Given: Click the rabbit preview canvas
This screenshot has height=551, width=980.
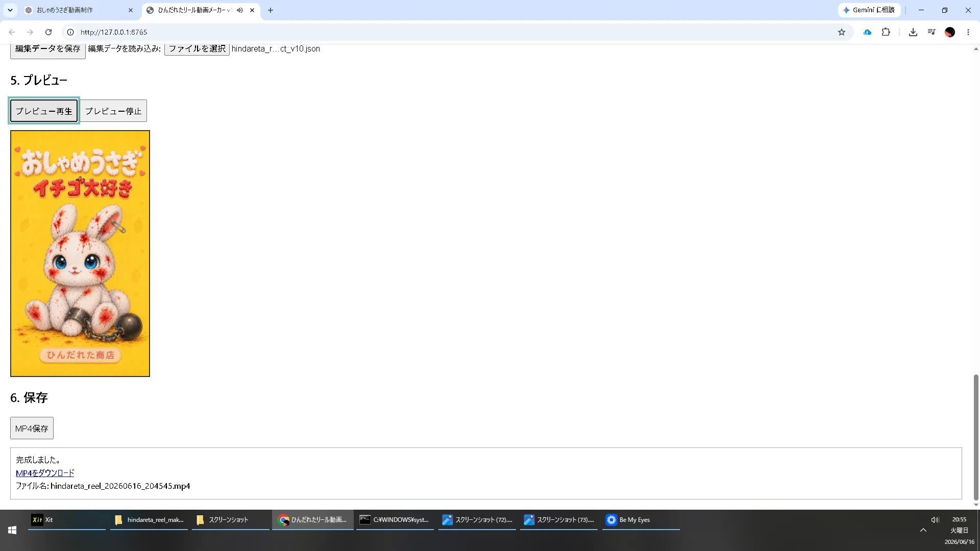Looking at the screenshot, I should [80, 254].
